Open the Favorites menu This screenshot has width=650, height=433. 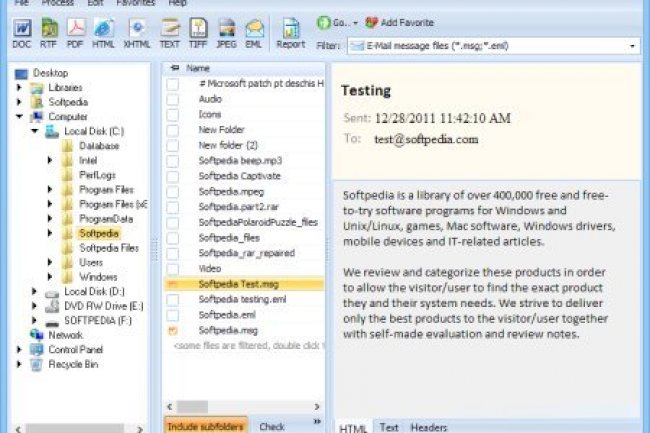(x=135, y=3)
